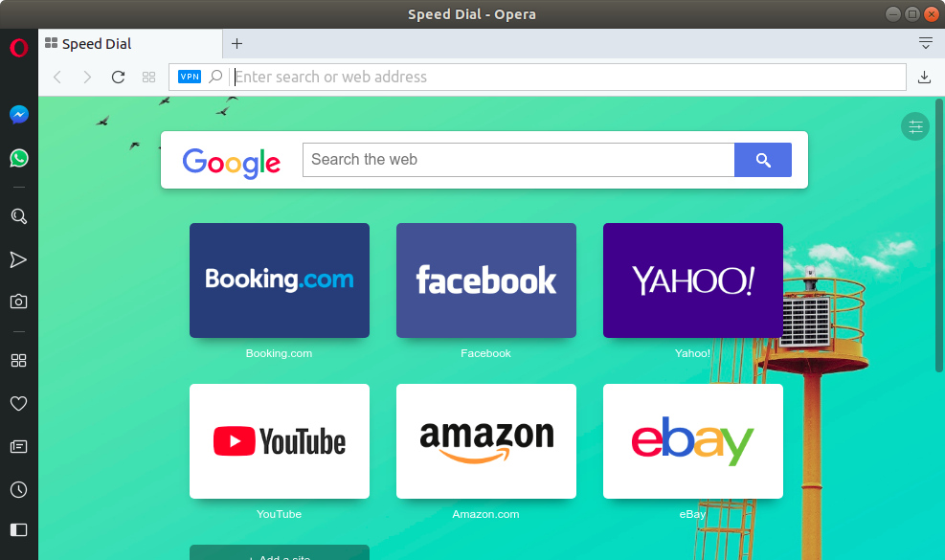The width and height of the screenshot is (945, 560).
Task: Click the page vertical scrollbar
Action: click(939, 235)
